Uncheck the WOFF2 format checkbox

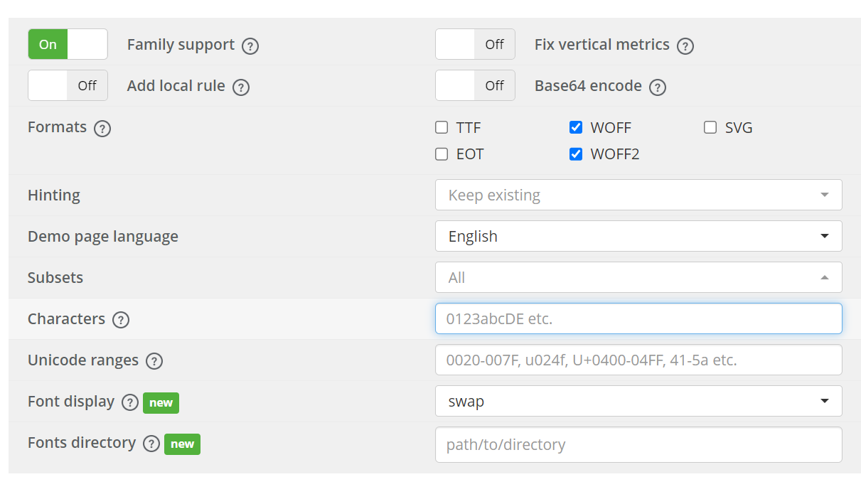click(x=576, y=154)
